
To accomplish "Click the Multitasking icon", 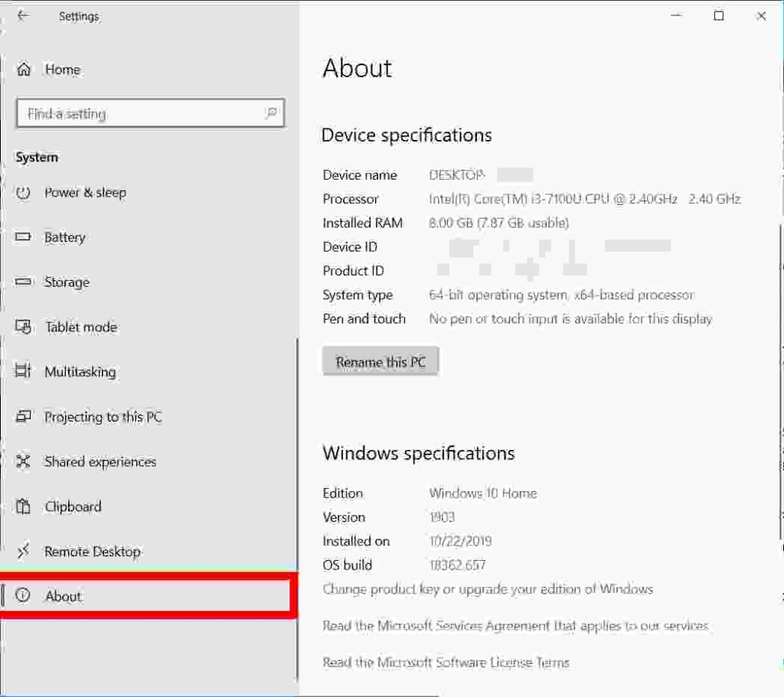I will click(x=23, y=372).
